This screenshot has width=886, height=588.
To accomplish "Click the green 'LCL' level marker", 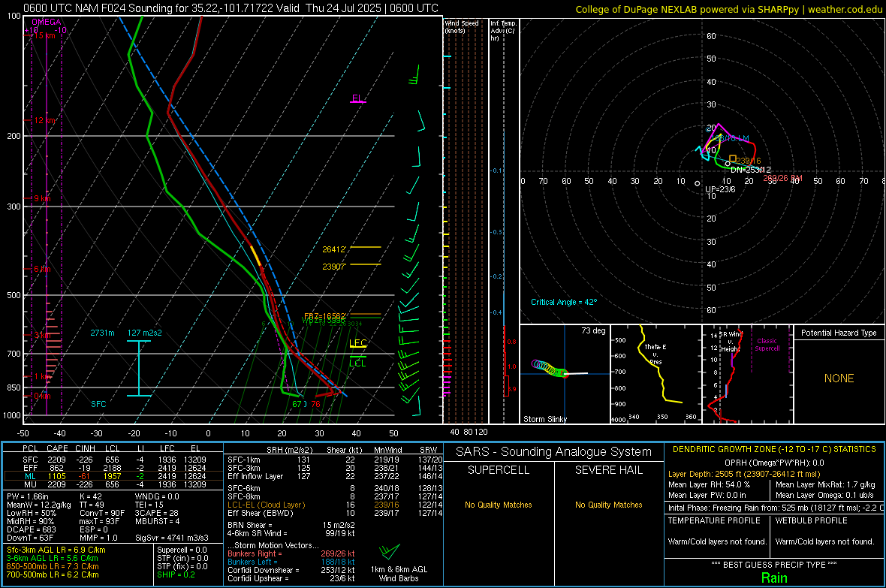I will pos(357,363).
